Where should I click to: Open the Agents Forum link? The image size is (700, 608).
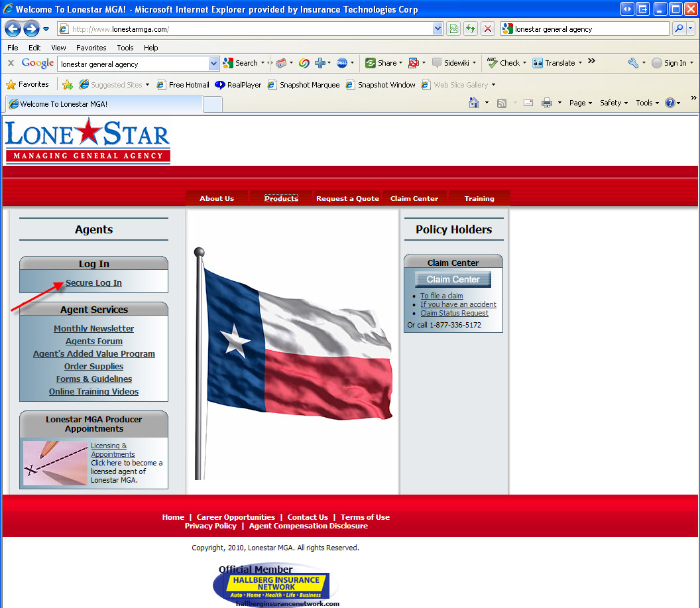[93, 341]
